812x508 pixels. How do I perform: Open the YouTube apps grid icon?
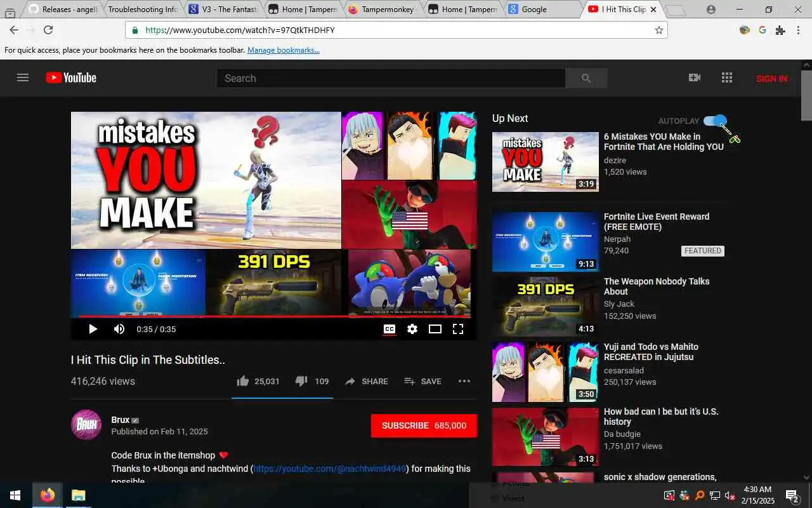(727, 77)
